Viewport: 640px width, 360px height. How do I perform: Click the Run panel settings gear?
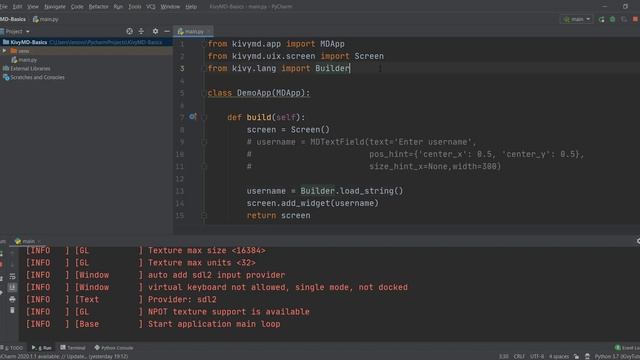(638, 241)
